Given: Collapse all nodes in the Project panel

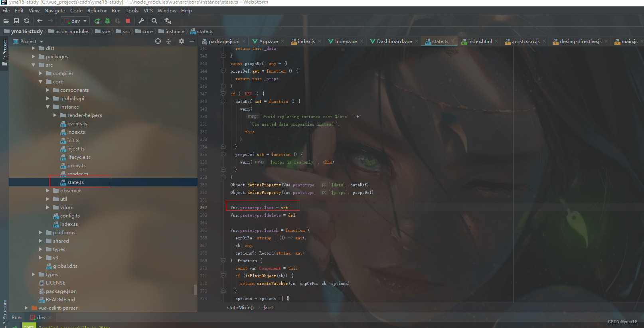Looking at the screenshot, I should [168, 41].
